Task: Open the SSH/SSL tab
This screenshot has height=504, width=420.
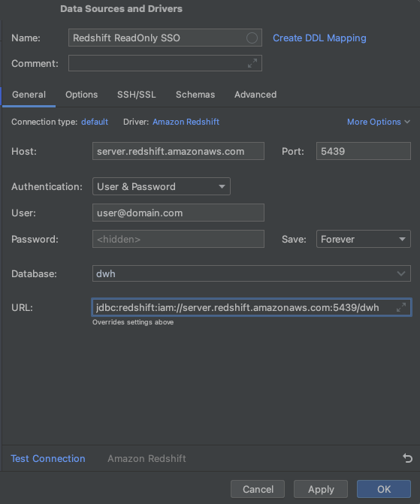Action: pyautogui.click(x=136, y=95)
